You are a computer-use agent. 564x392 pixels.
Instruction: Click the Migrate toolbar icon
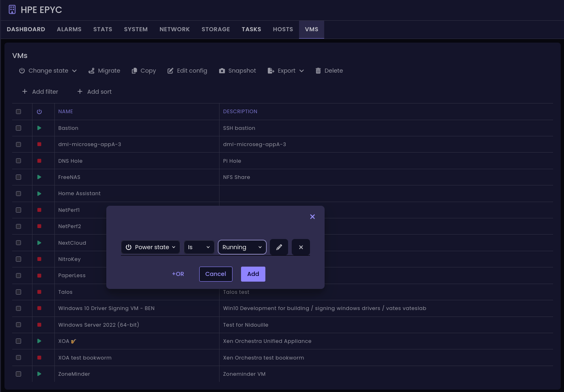(92, 71)
